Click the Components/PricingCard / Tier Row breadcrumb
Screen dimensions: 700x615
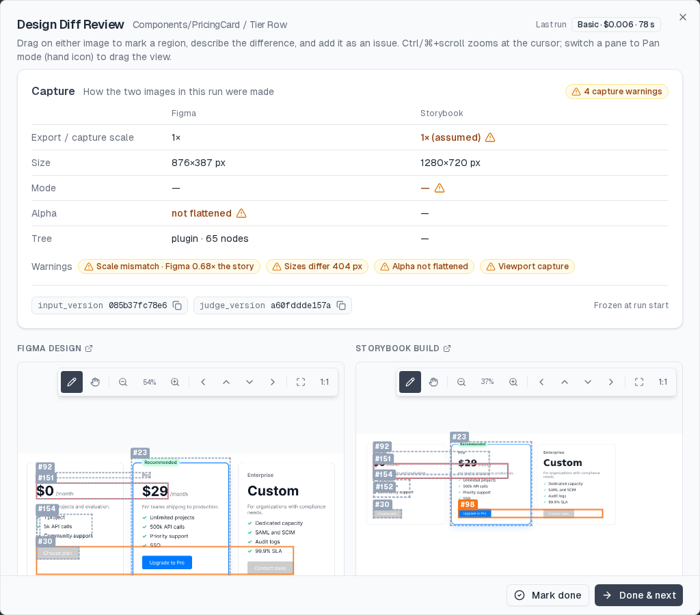tap(210, 25)
